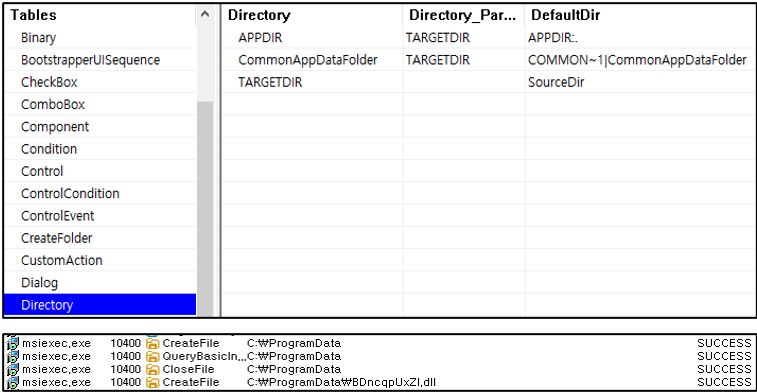This screenshot has width=757, height=392.
Task: Click the SourceDir DefaultDir cell
Action: point(557,83)
